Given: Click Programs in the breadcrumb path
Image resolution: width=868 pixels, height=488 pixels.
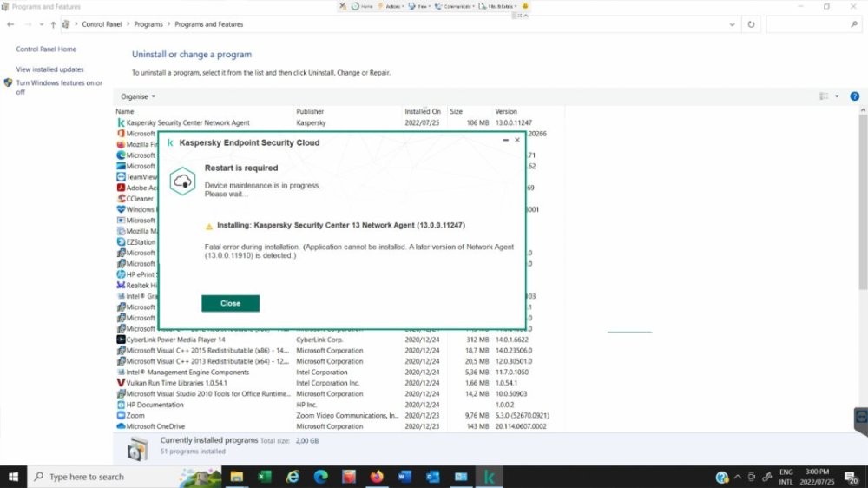Looking at the screenshot, I should pos(148,24).
